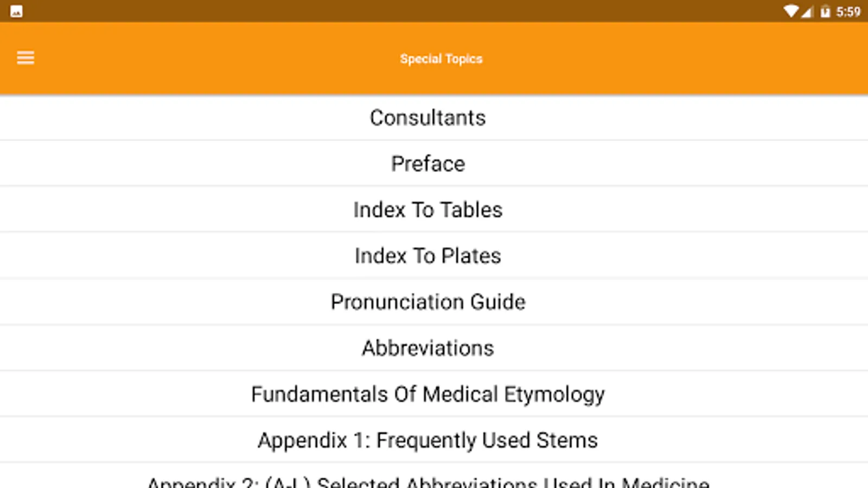Viewport: 868px width, 488px height.
Task: Click the battery status icon
Action: (x=825, y=11)
